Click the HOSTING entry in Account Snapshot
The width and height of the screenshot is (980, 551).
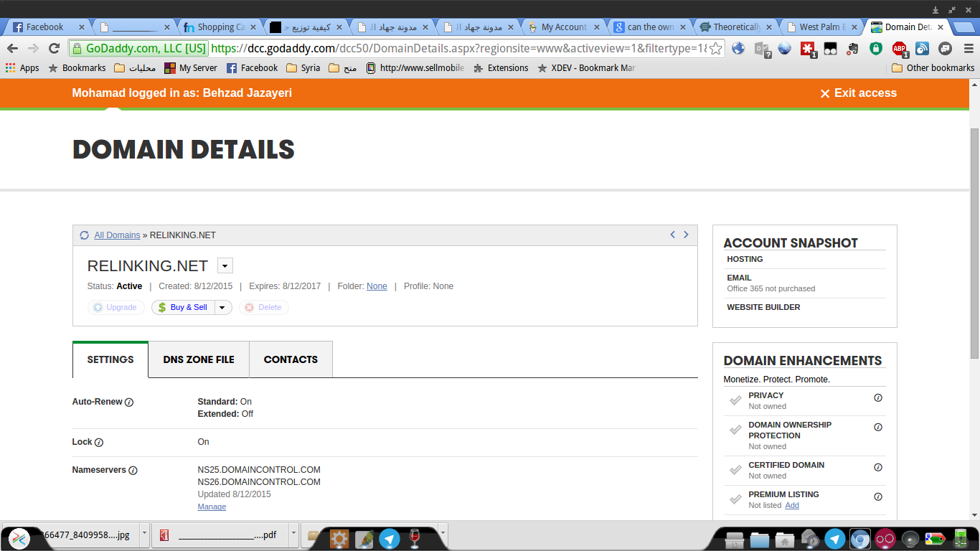[x=745, y=259]
